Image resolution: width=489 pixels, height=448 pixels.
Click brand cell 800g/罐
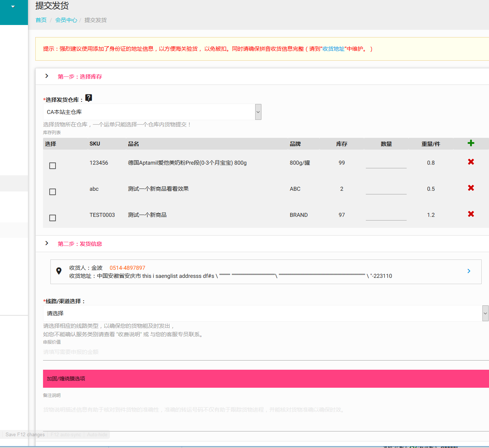tap(300, 163)
